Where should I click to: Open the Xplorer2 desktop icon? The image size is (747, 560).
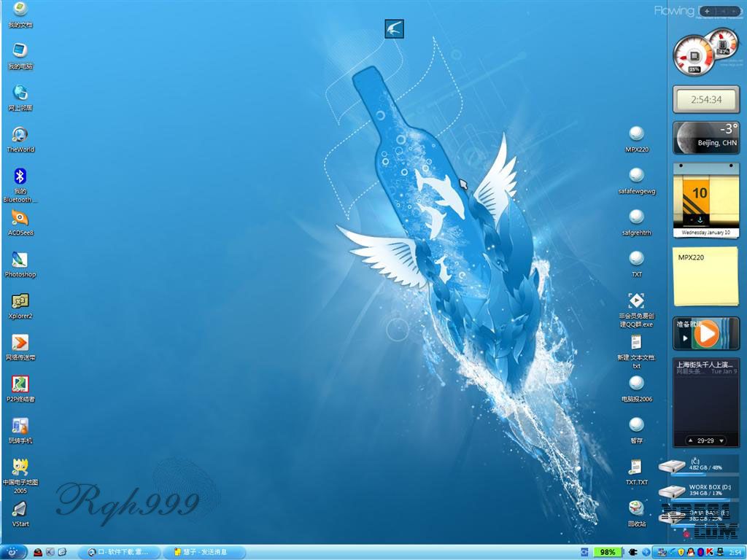[20, 302]
